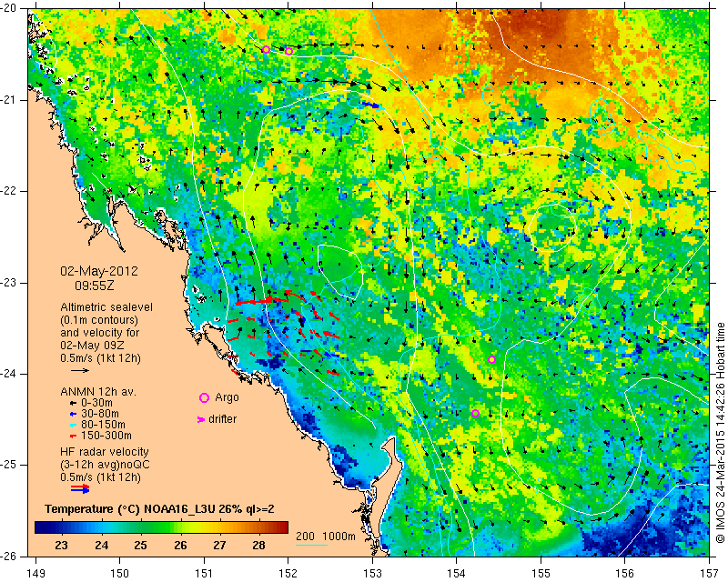Click the '0-30m' depth range label
The image size is (728, 582).
96,403
